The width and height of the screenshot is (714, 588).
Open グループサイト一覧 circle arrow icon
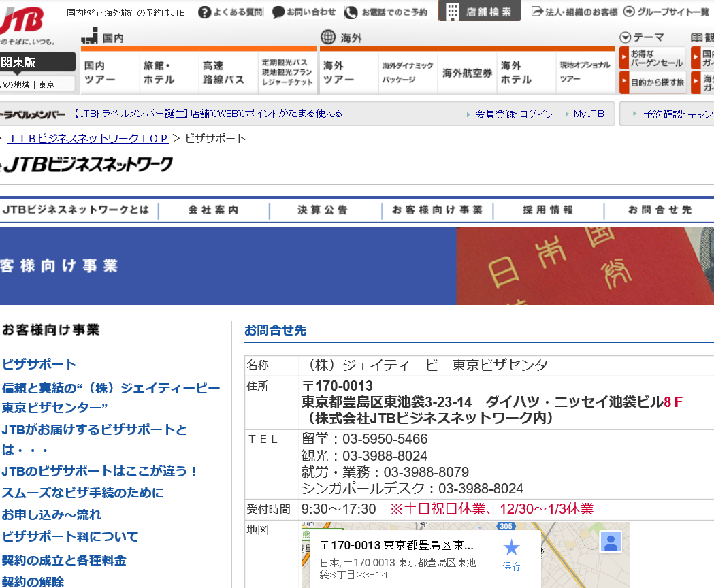(x=629, y=12)
